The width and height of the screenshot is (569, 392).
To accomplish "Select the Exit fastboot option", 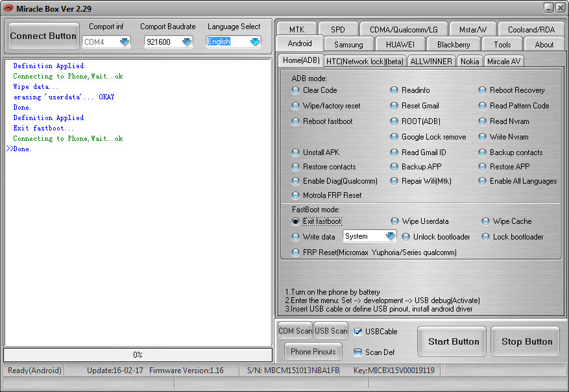I will tap(317, 221).
